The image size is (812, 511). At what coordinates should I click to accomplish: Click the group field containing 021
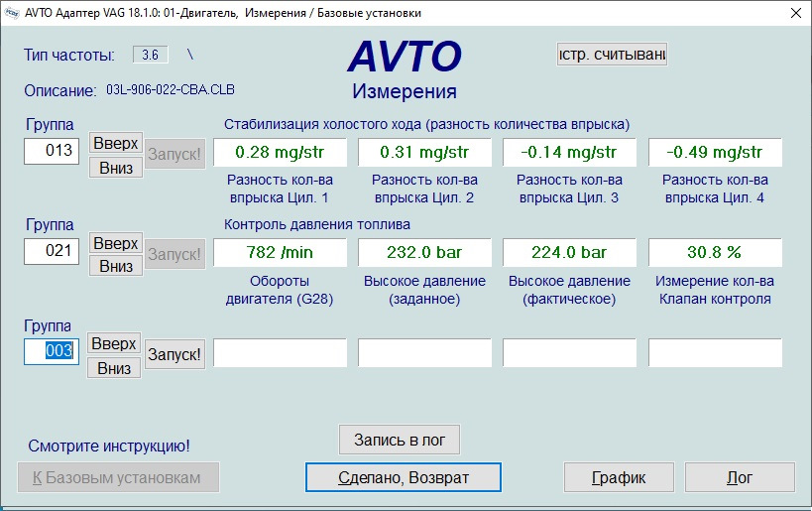tap(52, 251)
